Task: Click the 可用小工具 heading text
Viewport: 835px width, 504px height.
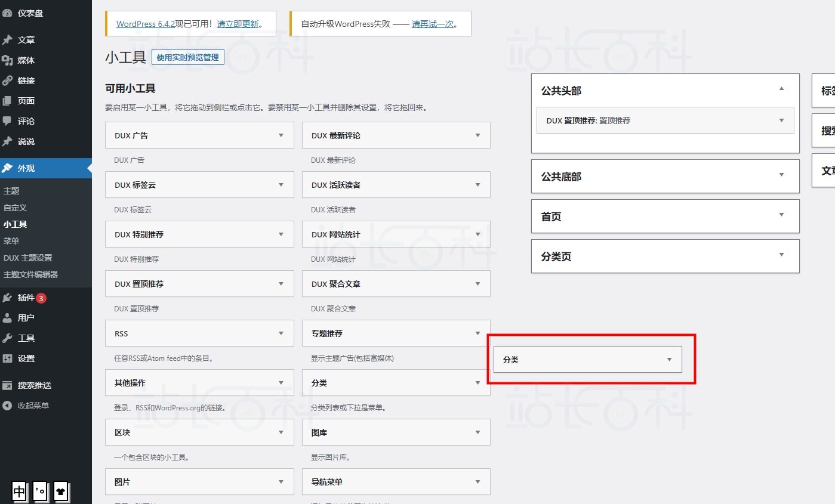Action: (130, 89)
